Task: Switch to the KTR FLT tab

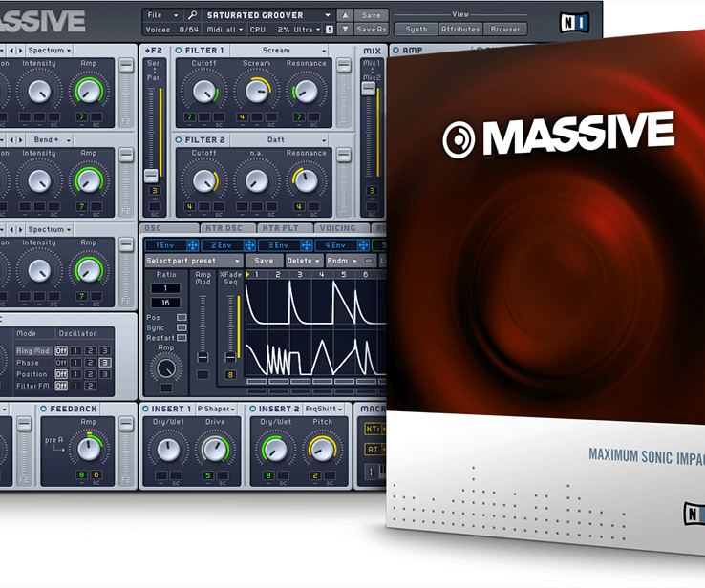Action: point(285,228)
